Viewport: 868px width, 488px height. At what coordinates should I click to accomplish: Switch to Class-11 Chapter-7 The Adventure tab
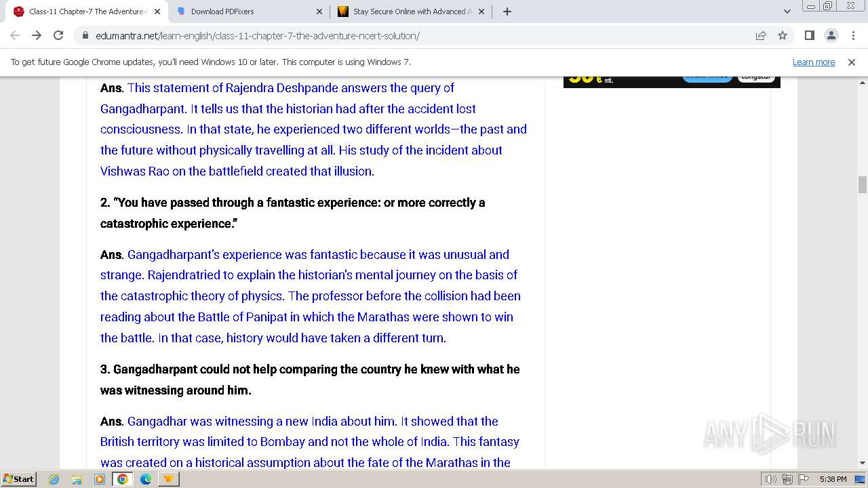pos(88,12)
